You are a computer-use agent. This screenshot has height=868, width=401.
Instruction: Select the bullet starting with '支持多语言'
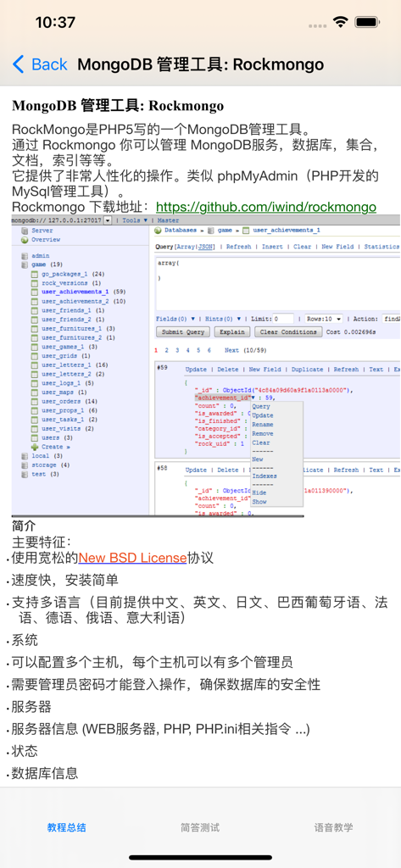tap(200, 609)
